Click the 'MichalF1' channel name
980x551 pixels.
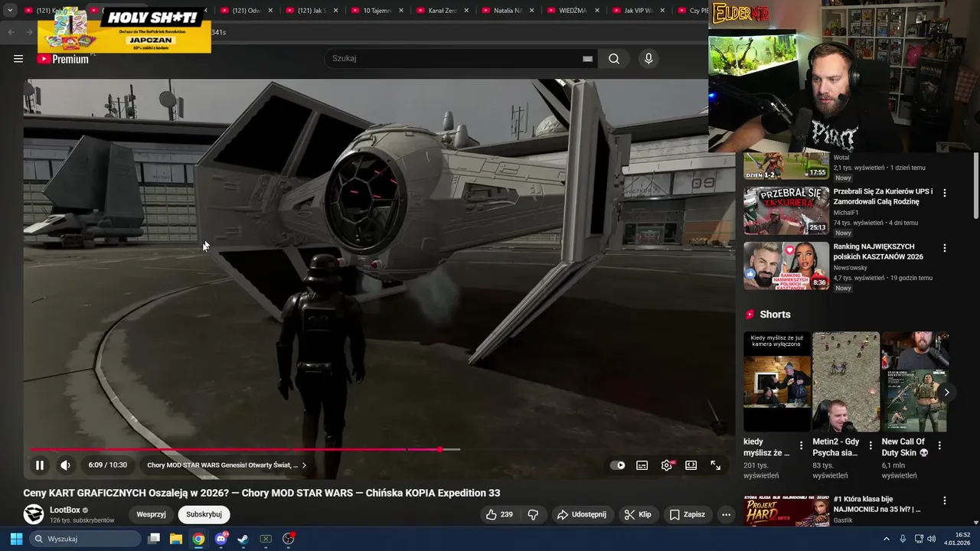846,213
